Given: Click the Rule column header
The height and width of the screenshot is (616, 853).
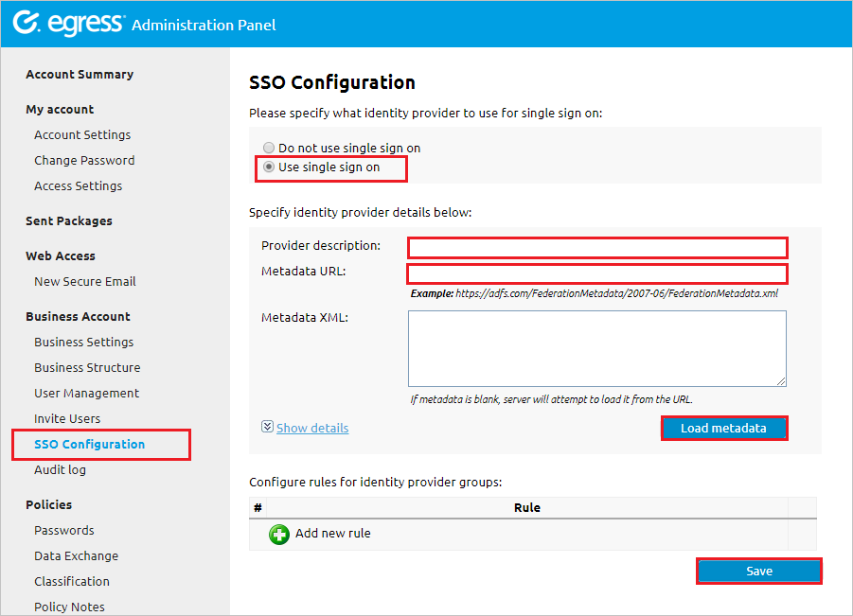Looking at the screenshot, I should [527, 508].
